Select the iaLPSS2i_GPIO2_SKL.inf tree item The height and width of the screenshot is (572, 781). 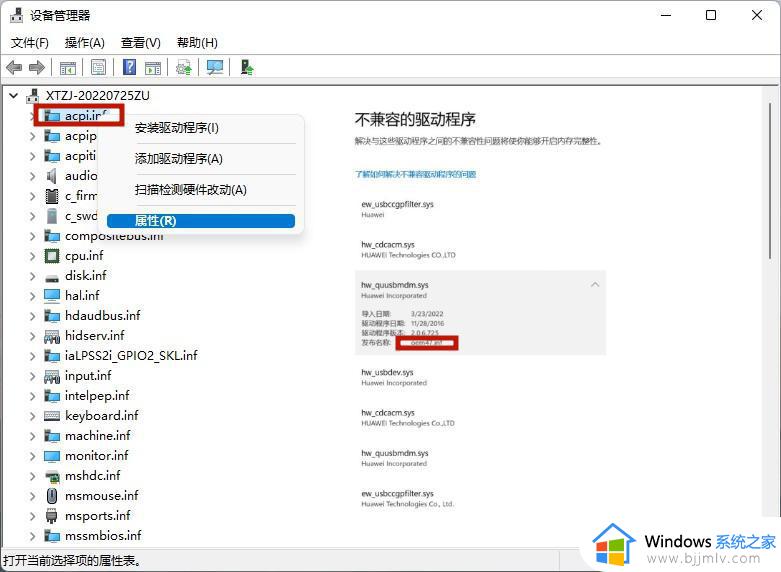click(x=131, y=356)
